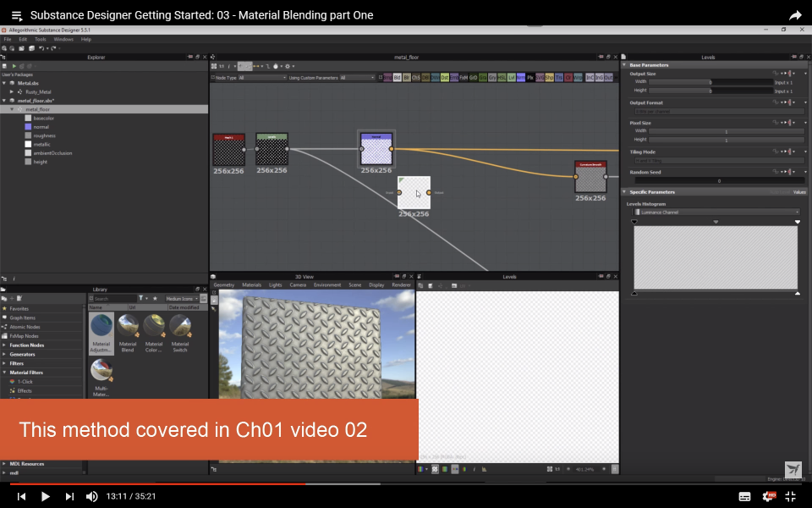Viewport: 812px width, 508px height.
Task: Collapse the Metal.sbs package
Action: click(x=4, y=83)
